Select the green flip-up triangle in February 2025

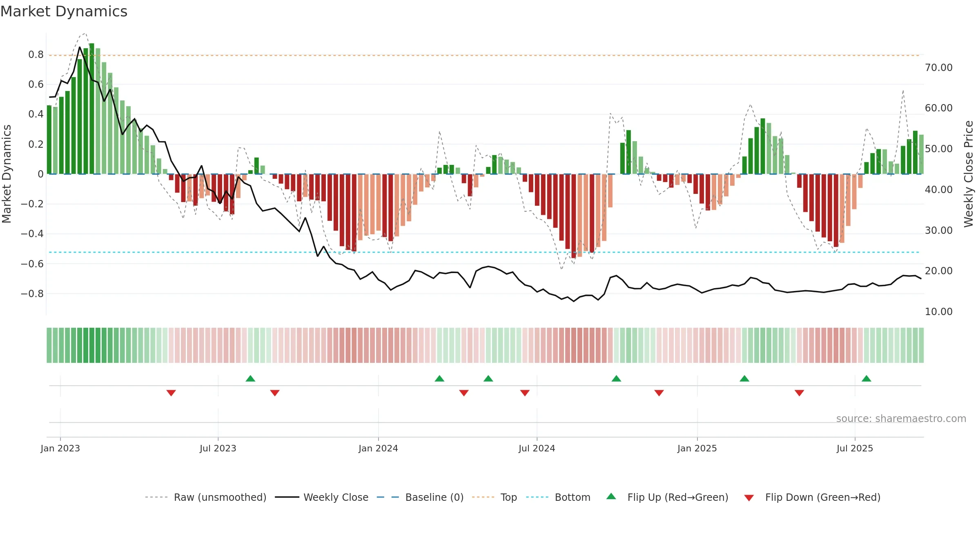click(744, 378)
